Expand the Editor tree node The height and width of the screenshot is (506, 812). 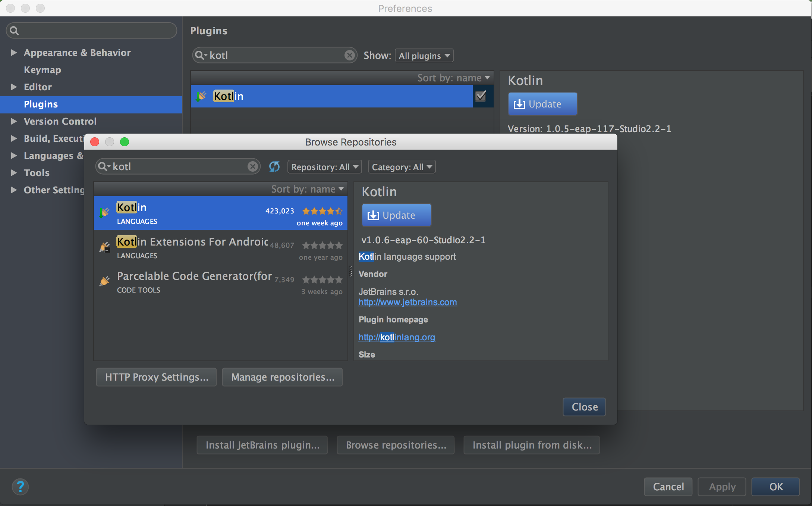coord(14,87)
